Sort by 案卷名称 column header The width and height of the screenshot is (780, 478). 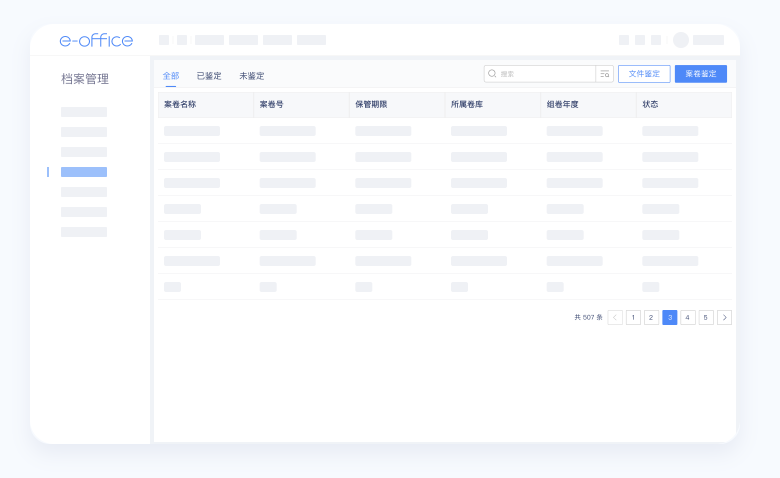click(180, 104)
